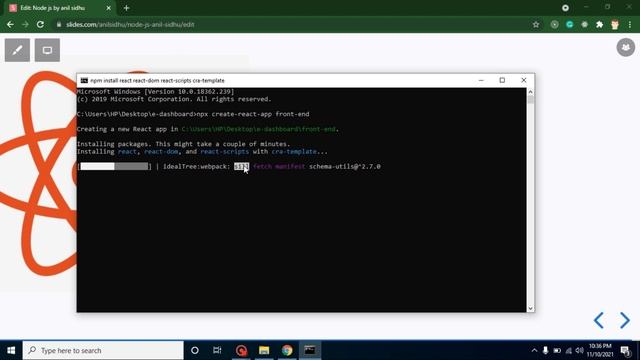This screenshot has width=640, height=360.
Task: Click the user avatar circle on slides page
Action: (x=625, y=48)
